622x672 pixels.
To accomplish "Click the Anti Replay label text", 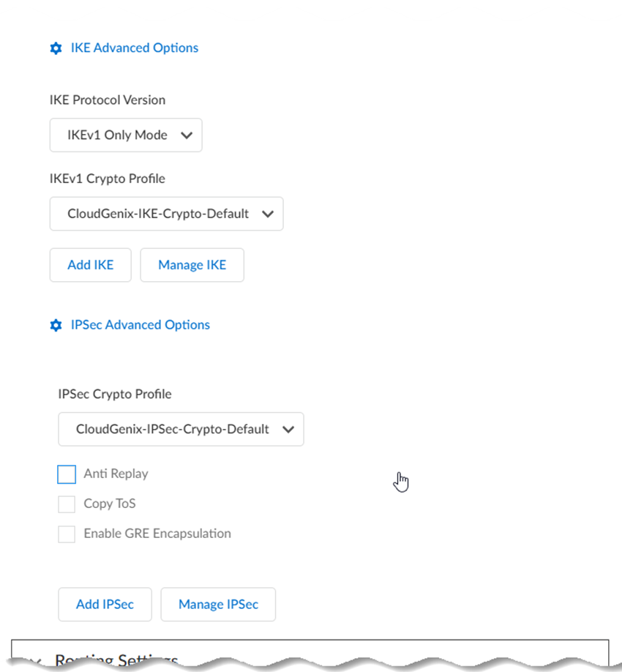I will tap(116, 474).
